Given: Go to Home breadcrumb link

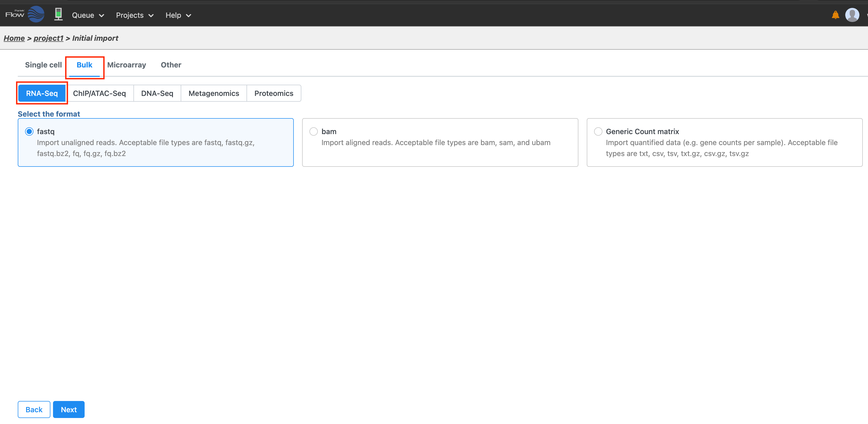Looking at the screenshot, I should (x=14, y=38).
